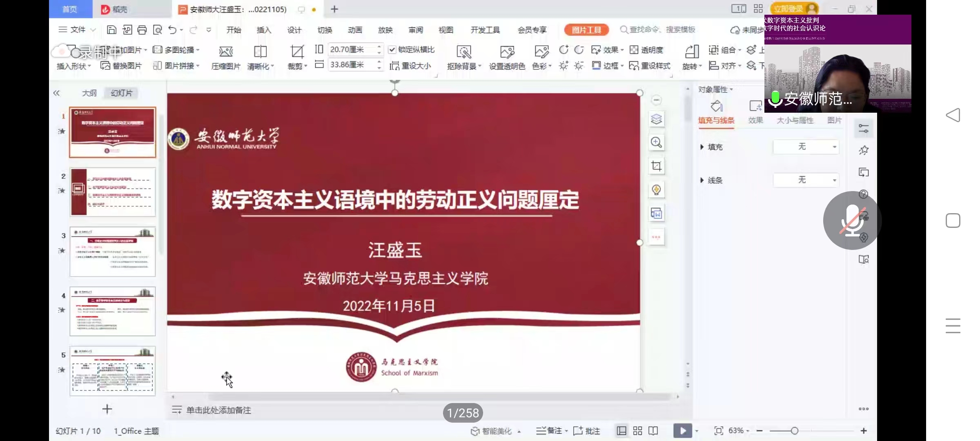Open the 插入 (Insert) ribbon tab
This screenshot has height=441, width=980.
(x=264, y=30)
